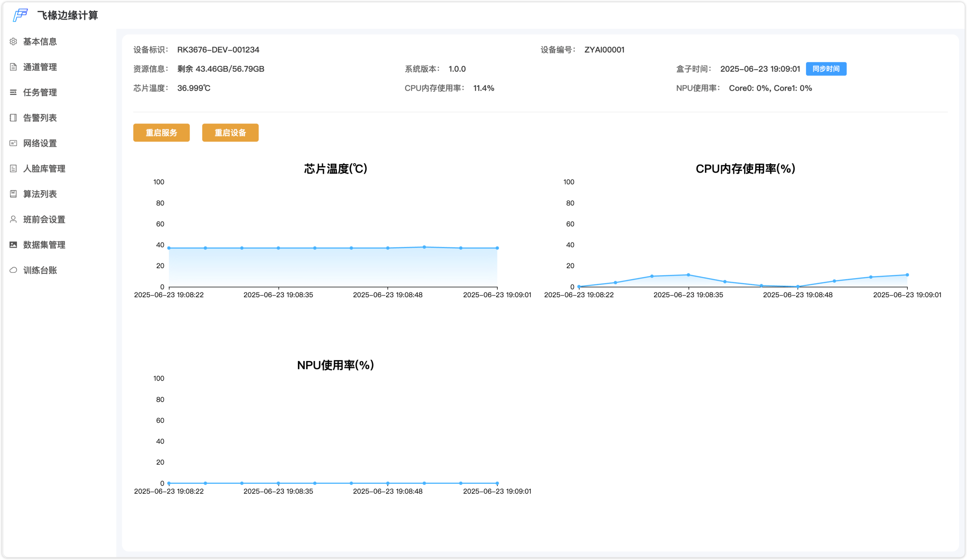Click the last NPU使用率 data point
This screenshot has width=967, height=560.
click(497, 483)
